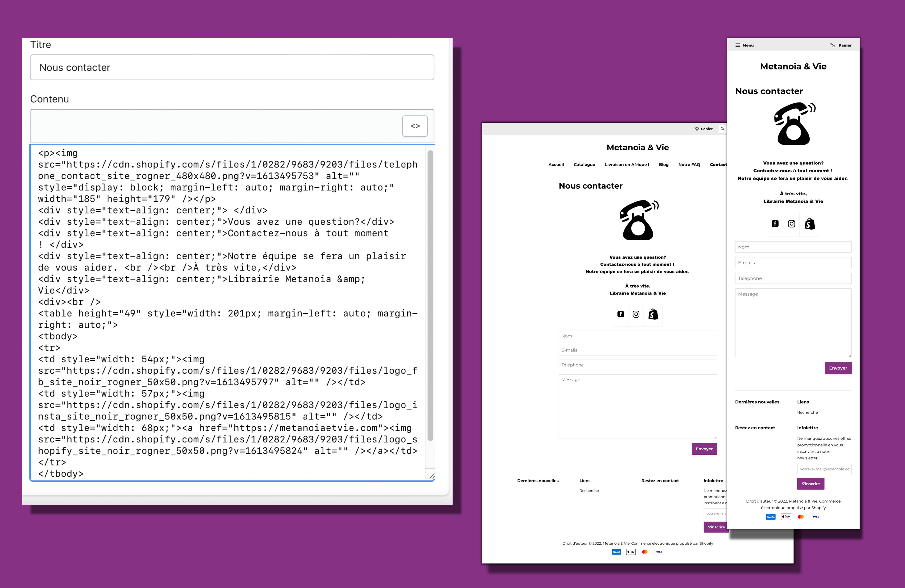905x588 pixels.
Task: Click the Message textarea in desktop preview
Action: coord(638,407)
